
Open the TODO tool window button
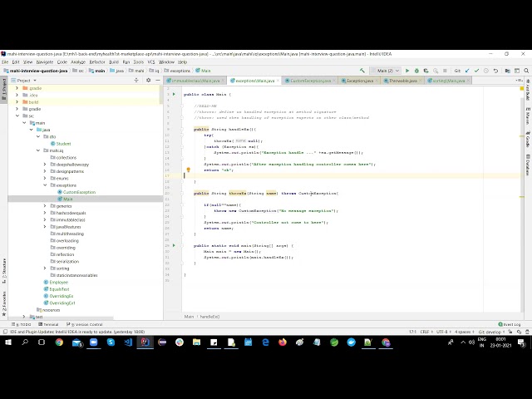coord(21,324)
